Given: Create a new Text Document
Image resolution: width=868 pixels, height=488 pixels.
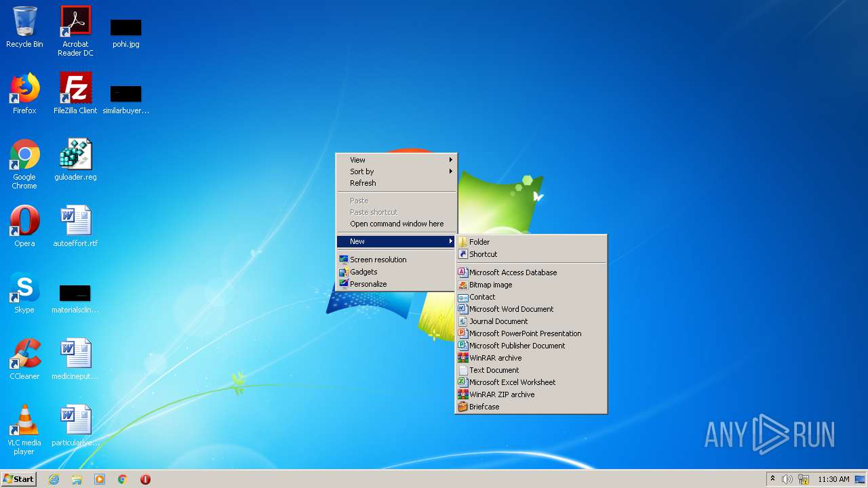Looking at the screenshot, I should 531,370.
